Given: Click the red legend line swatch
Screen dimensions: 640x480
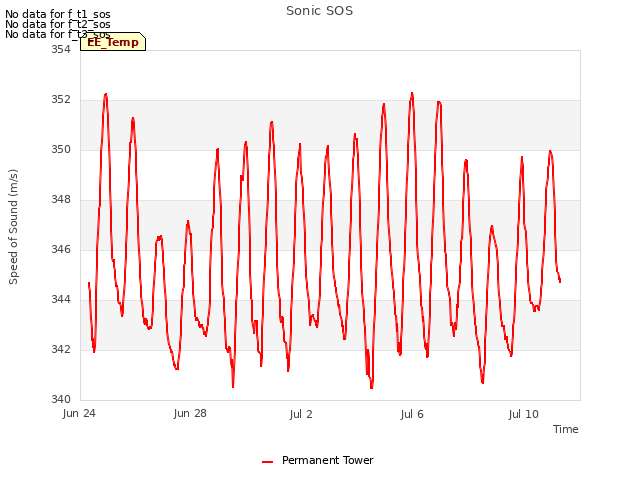Looking at the screenshot, I should click(x=267, y=462).
